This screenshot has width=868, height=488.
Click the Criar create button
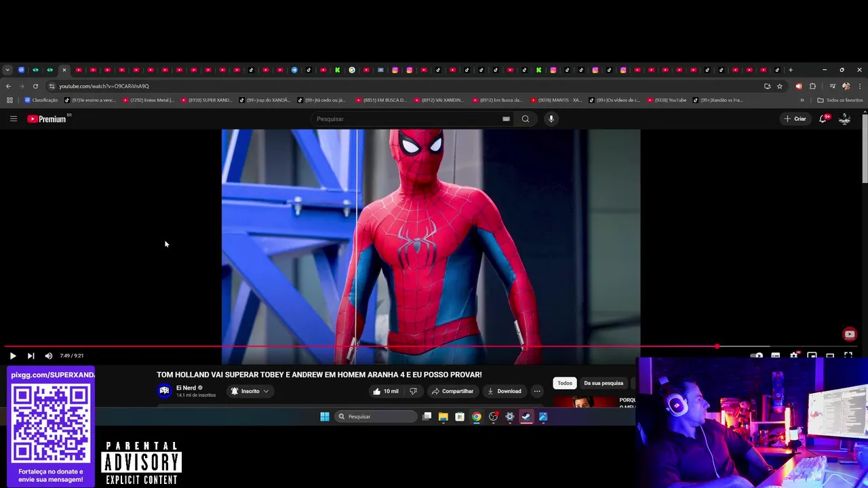pos(795,119)
